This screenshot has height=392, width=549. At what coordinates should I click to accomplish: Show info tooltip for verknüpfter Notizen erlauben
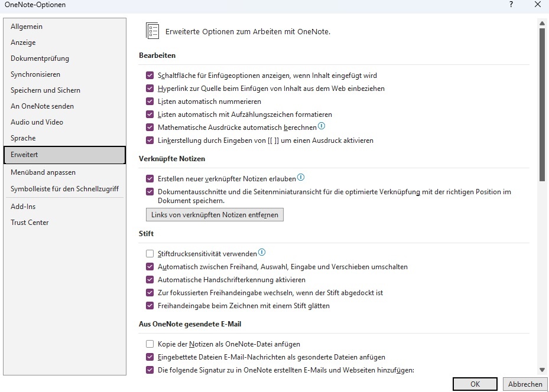(x=301, y=177)
